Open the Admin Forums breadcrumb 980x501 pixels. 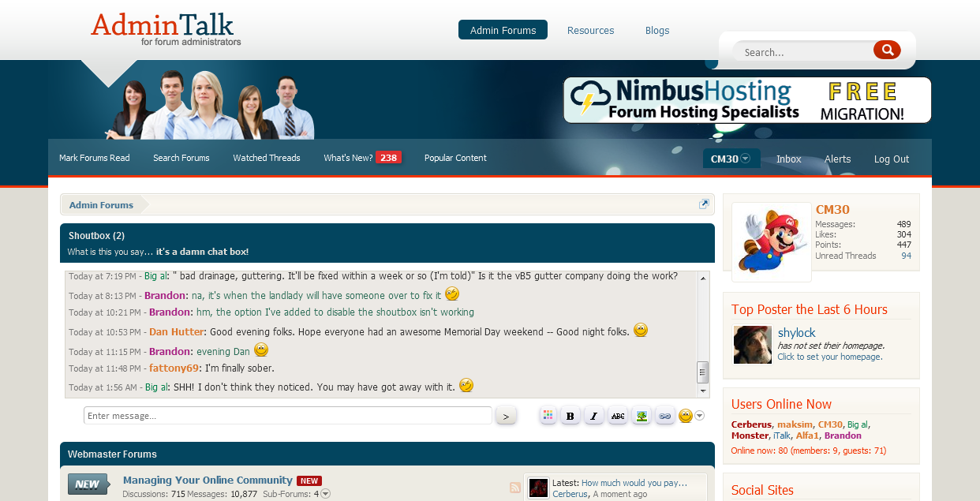click(101, 205)
